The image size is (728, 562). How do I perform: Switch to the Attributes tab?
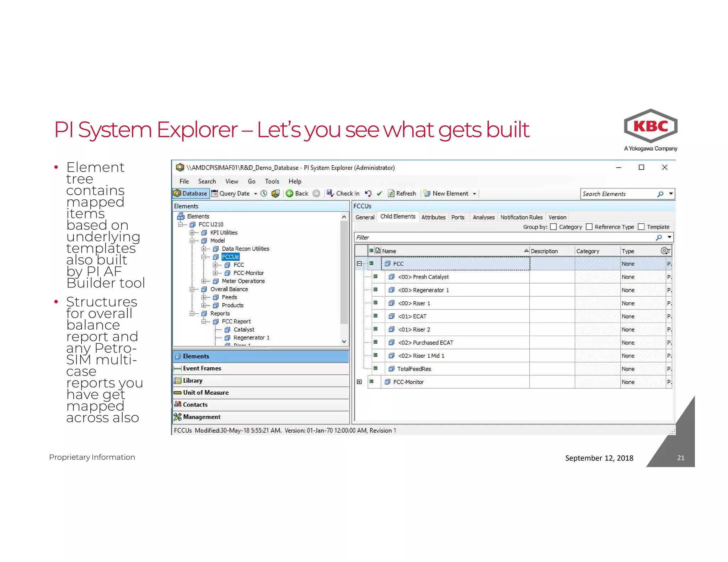coord(433,217)
